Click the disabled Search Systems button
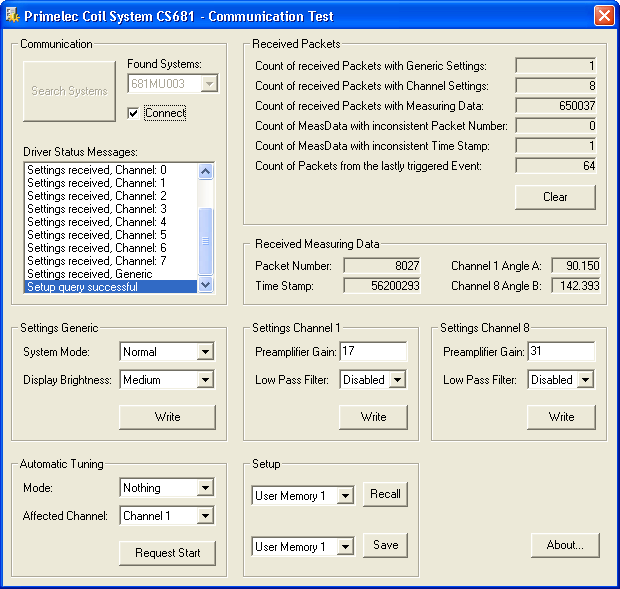This screenshot has width=620, height=589. tap(69, 91)
